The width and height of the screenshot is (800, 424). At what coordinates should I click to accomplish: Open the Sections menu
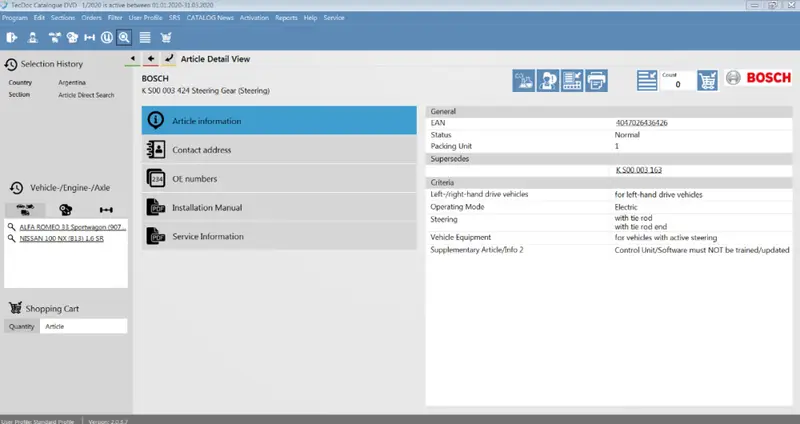[63, 17]
